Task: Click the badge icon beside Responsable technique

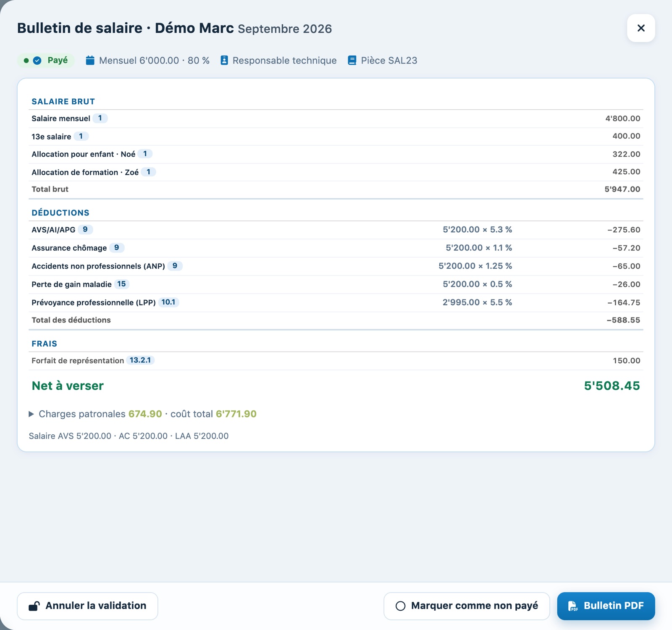Action: [x=224, y=60]
